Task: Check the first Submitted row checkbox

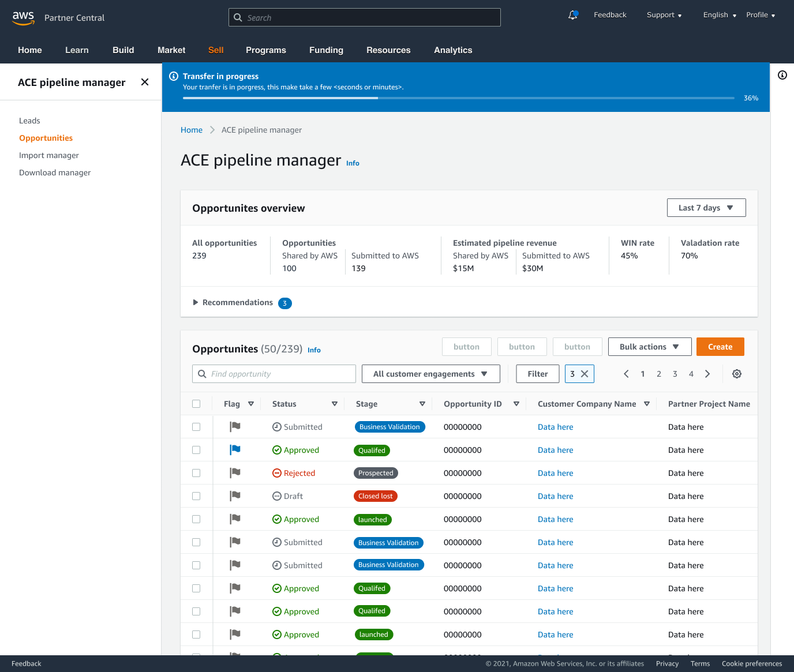Action: [196, 427]
